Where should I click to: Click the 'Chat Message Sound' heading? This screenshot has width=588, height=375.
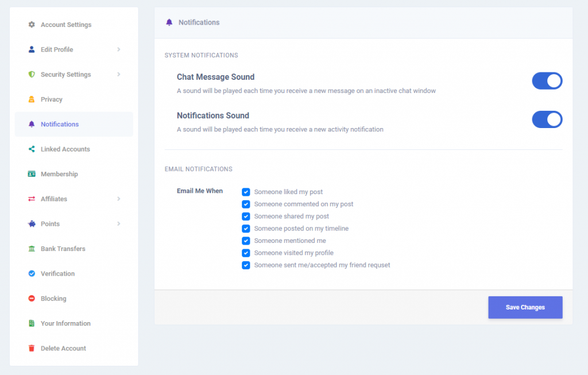pos(216,77)
